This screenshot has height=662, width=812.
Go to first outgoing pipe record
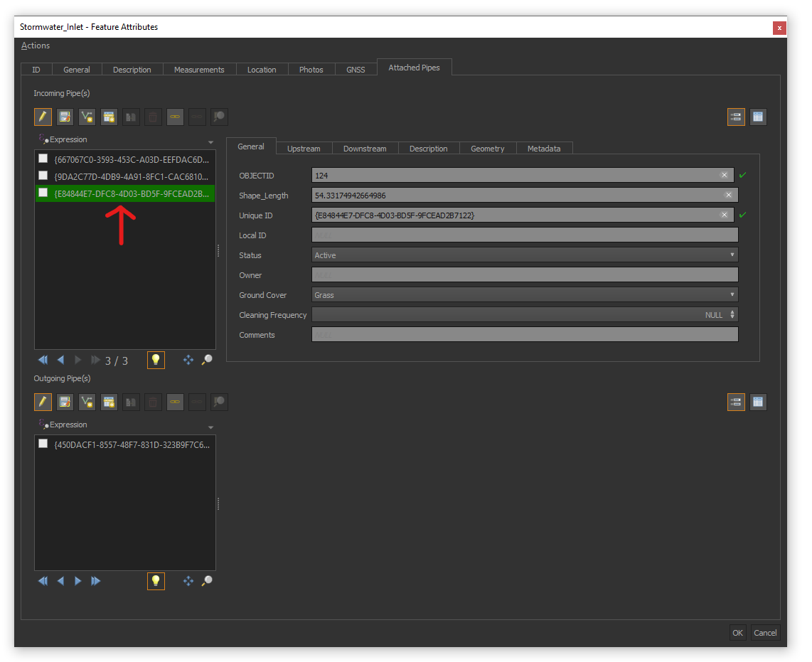43,581
